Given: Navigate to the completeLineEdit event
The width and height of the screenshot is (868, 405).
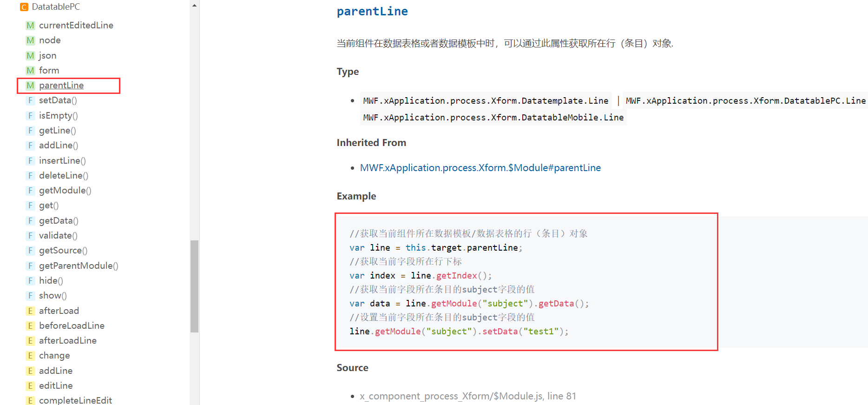Looking at the screenshot, I should 75,401.
